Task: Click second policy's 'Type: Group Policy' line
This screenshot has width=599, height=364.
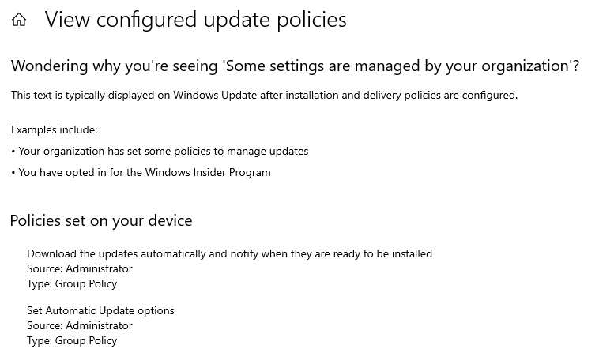Action: coord(72,341)
